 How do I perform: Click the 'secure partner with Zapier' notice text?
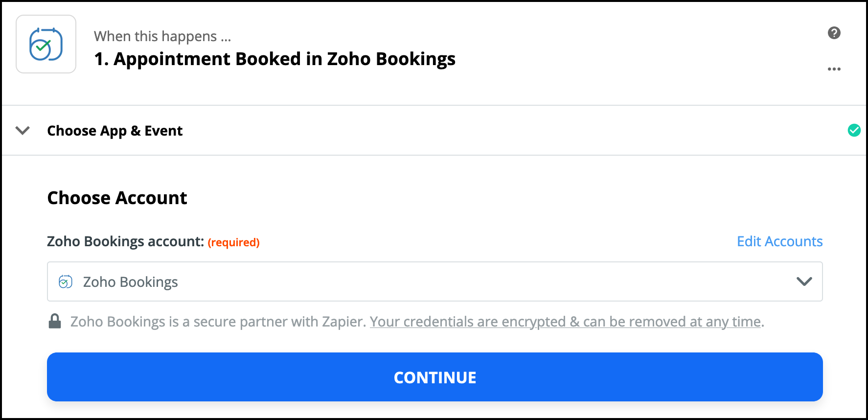(218, 322)
